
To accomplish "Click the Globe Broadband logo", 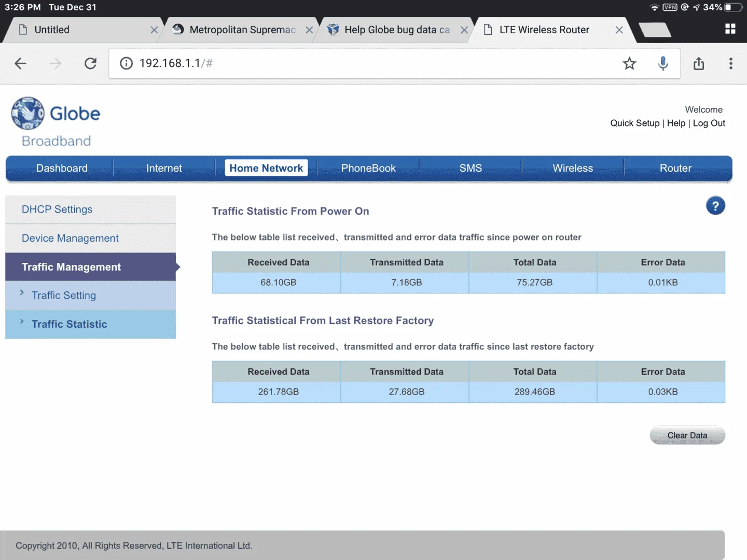I will click(x=56, y=122).
